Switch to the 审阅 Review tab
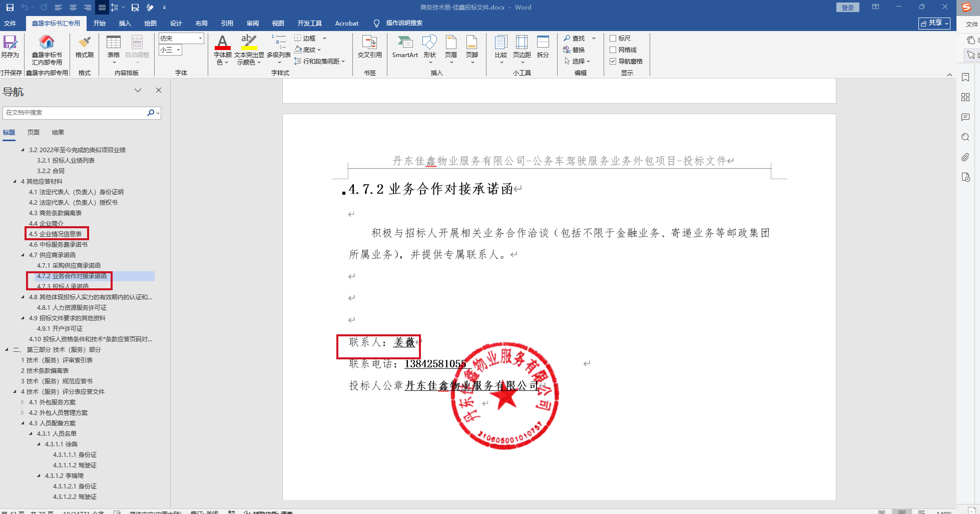Image resolution: width=980 pixels, height=514 pixels. [253, 23]
